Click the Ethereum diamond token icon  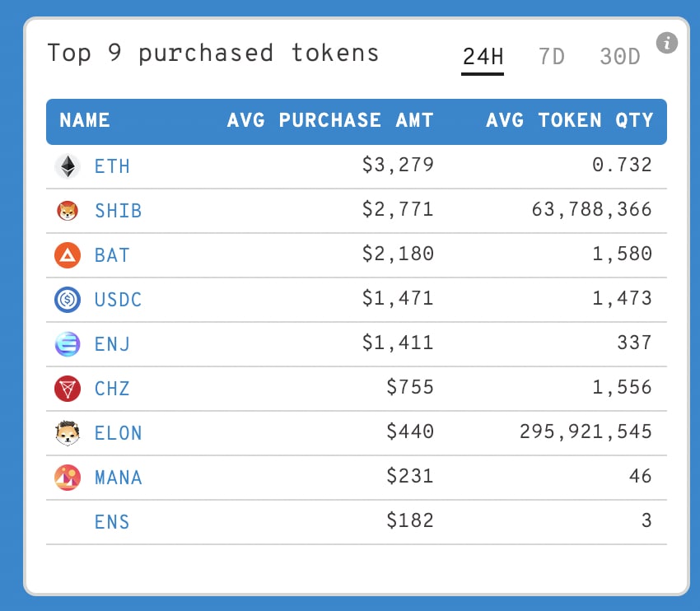(x=68, y=166)
